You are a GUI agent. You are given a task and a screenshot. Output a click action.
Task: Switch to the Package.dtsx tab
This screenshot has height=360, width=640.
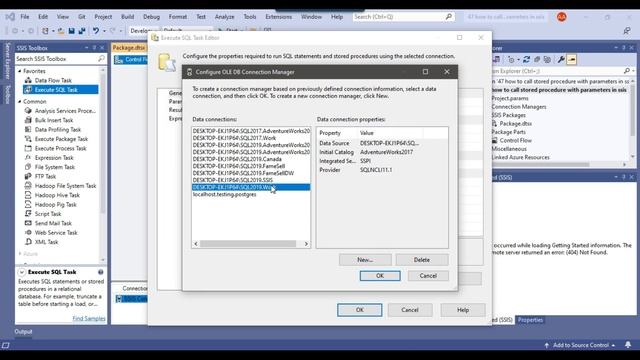(129, 48)
